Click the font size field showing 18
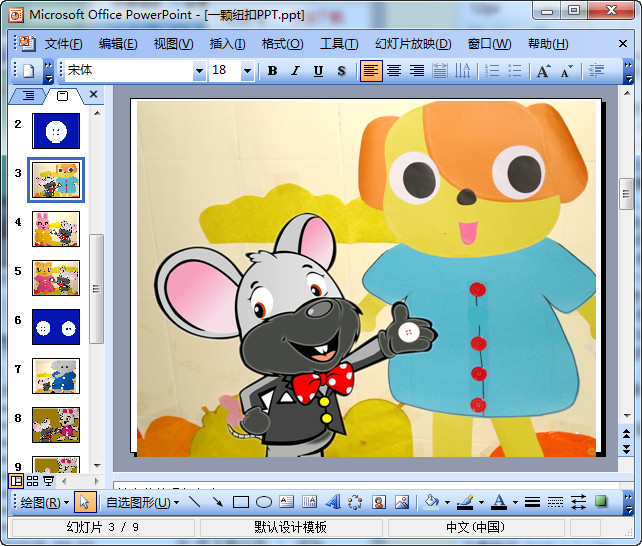642x546 pixels. pos(225,71)
